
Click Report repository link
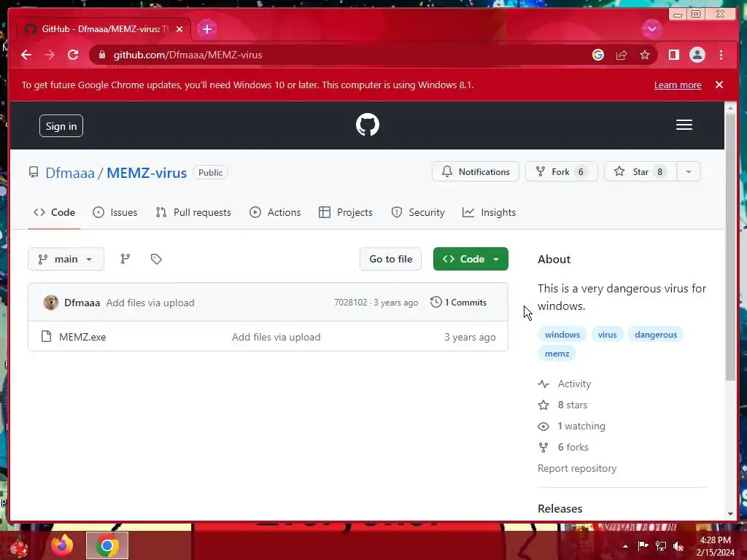(x=577, y=469)
